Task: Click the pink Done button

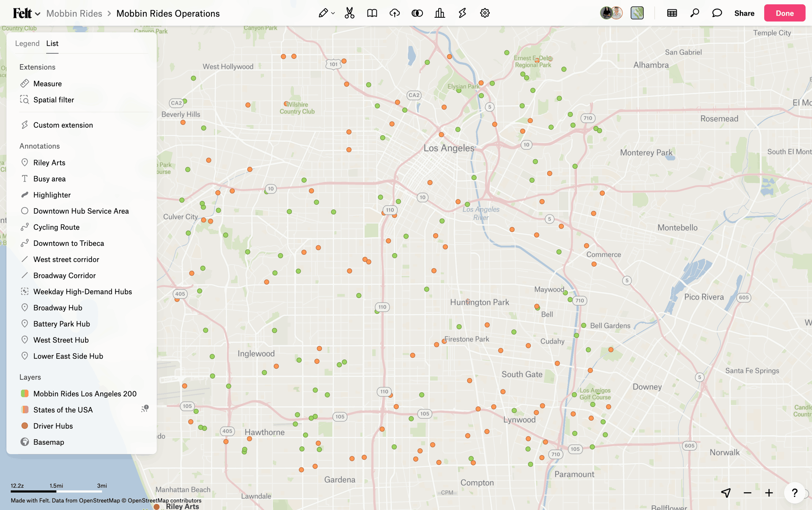Action: coord(785,13)
